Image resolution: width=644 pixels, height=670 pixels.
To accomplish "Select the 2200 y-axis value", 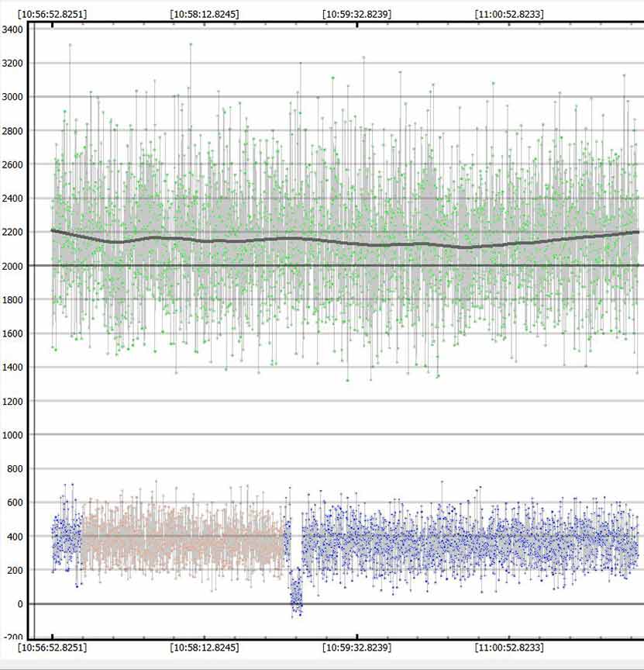I will pos(12,232).
